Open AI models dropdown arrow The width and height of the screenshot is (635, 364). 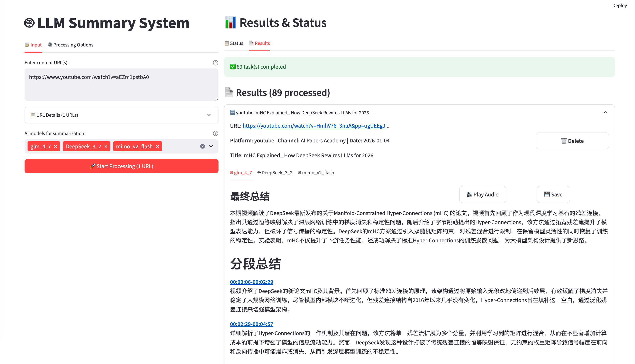coord(211,147)
